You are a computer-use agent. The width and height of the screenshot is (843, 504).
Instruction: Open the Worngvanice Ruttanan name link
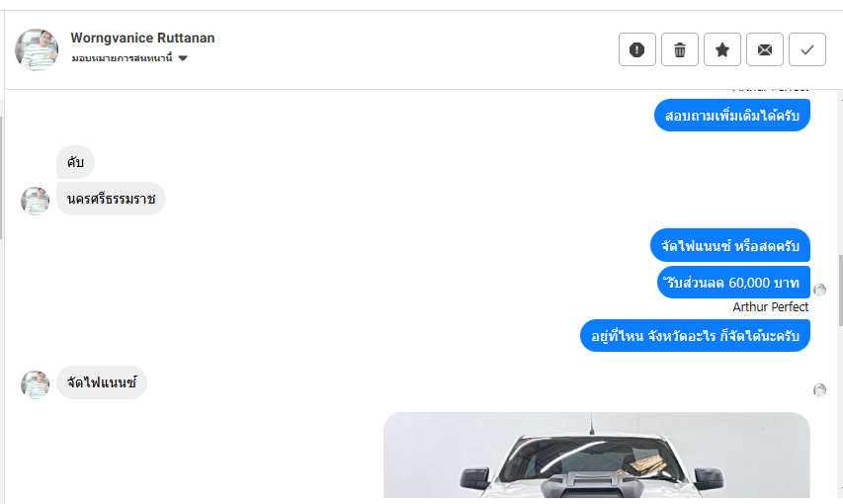click(142, 38)
